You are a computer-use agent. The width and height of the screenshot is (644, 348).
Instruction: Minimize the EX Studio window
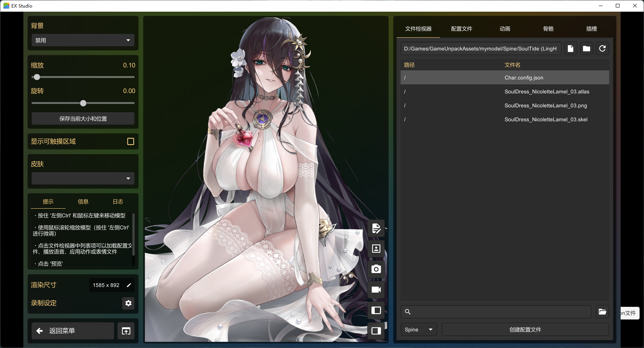coord(601,6)
